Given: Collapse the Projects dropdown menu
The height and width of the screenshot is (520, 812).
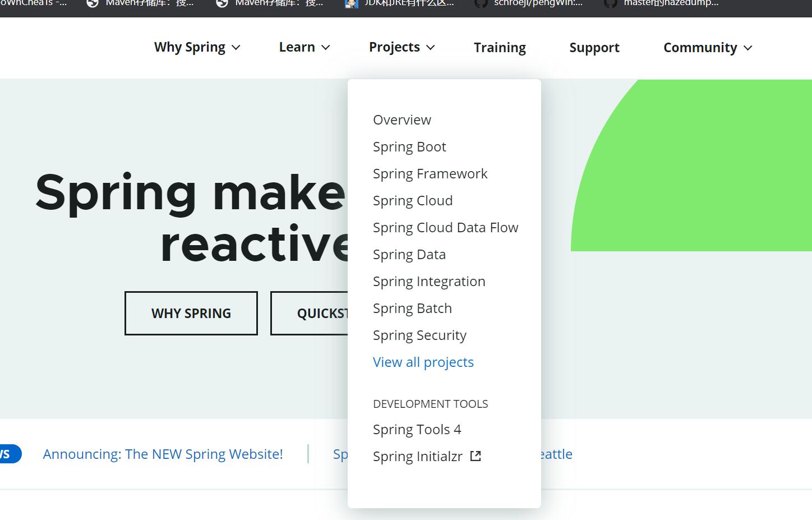Looking at the screenshot, I should pos(402,47).
